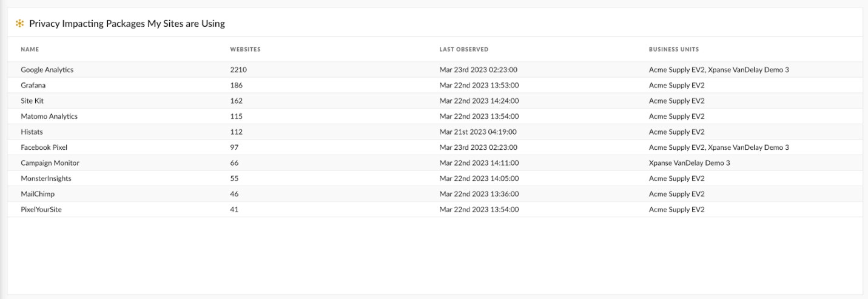Screen dimensions: 868x299
Task: Select the PixelYourSite package name
Action: (41, 210)
